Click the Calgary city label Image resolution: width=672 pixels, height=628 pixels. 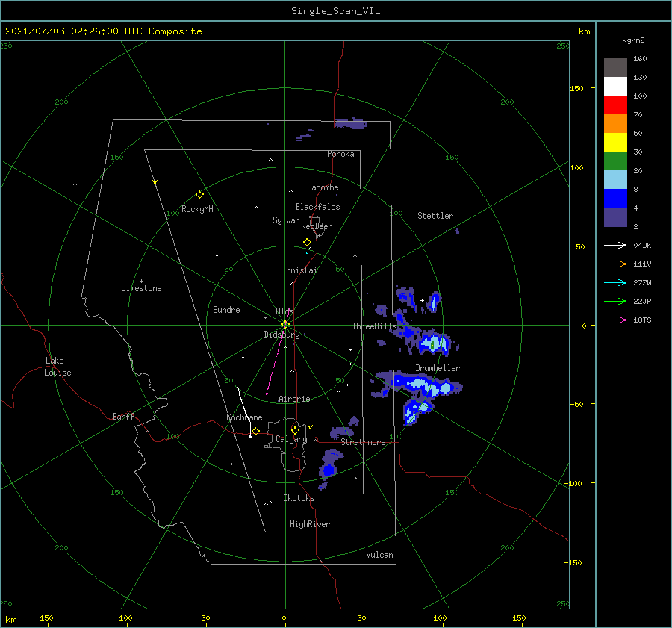[291, 439]
